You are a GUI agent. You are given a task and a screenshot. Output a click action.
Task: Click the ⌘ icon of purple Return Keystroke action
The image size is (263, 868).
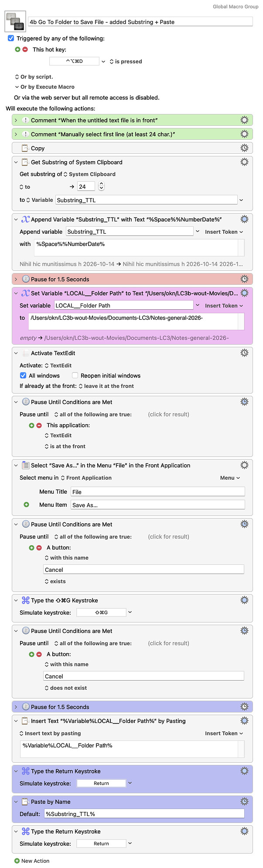26,771
